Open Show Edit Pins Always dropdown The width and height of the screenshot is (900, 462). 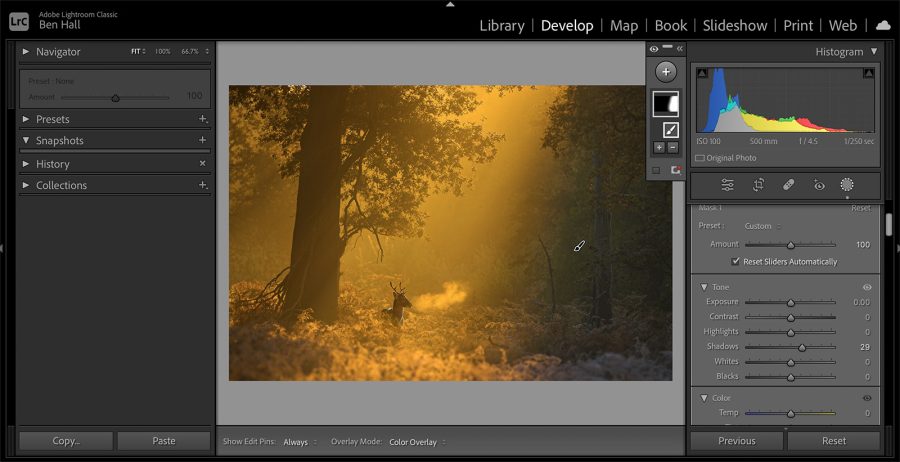pyautogui.click(x=299, y=442)
